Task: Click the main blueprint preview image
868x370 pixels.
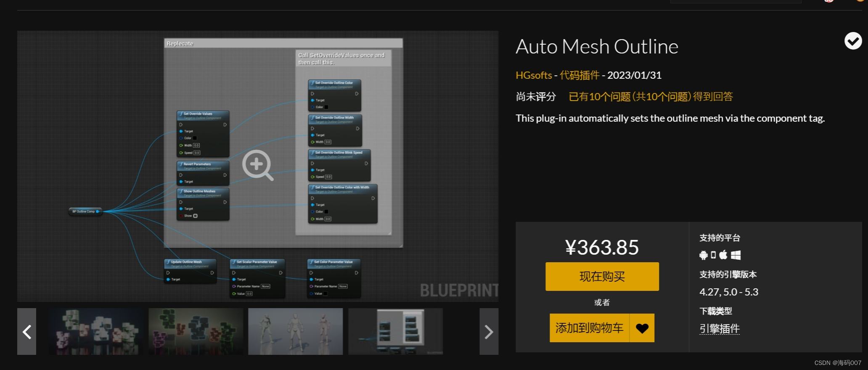Action: [258, 166]
